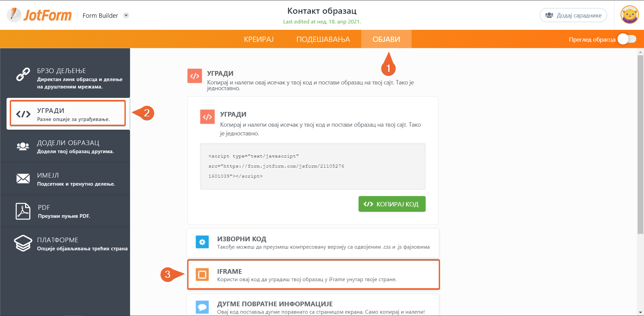
Task: Click the Угради code icon in sidebar
Action: pos(23,114)
